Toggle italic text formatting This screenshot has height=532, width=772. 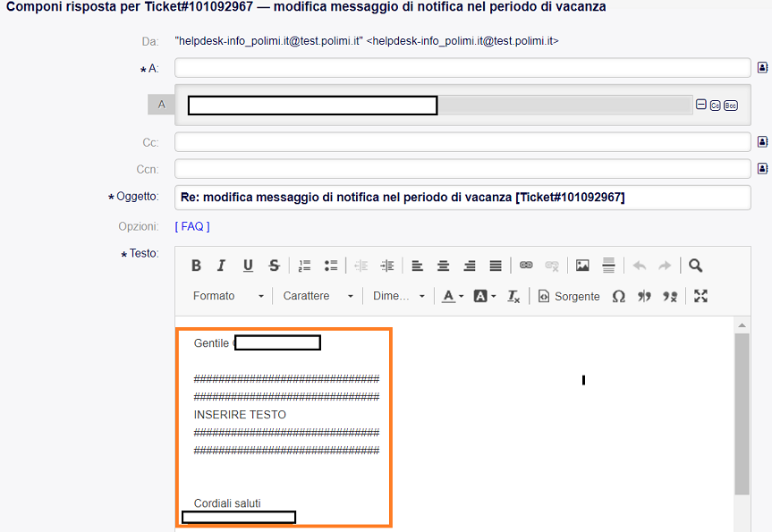click(222, 266)
